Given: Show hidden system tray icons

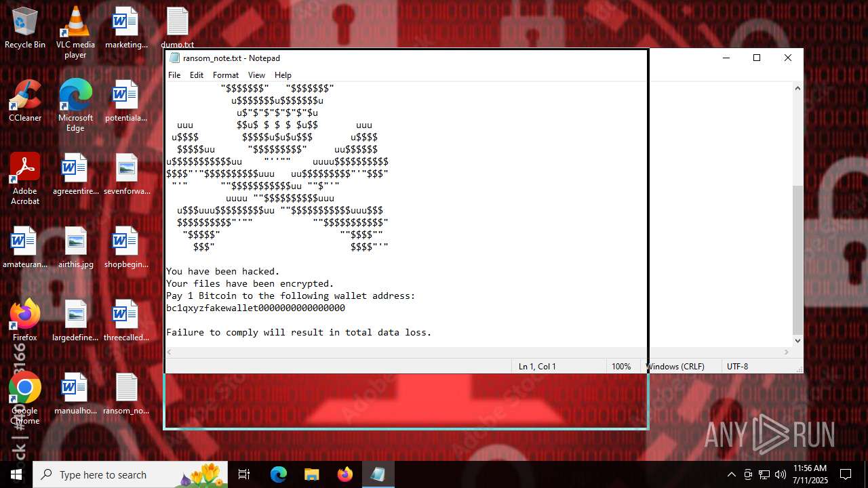Looking at the screenshot, I should 731,474.
